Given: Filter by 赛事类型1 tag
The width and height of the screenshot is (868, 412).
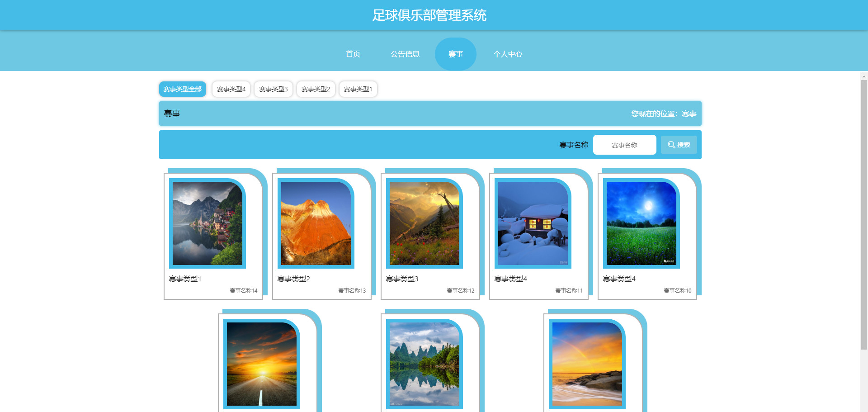Looking at the screenshot, I should click(358, 89).
